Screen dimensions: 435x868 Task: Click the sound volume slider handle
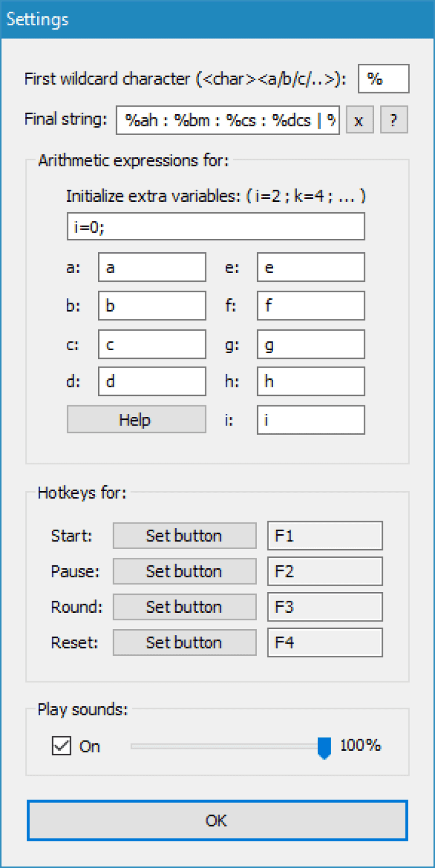coord(324,747)
